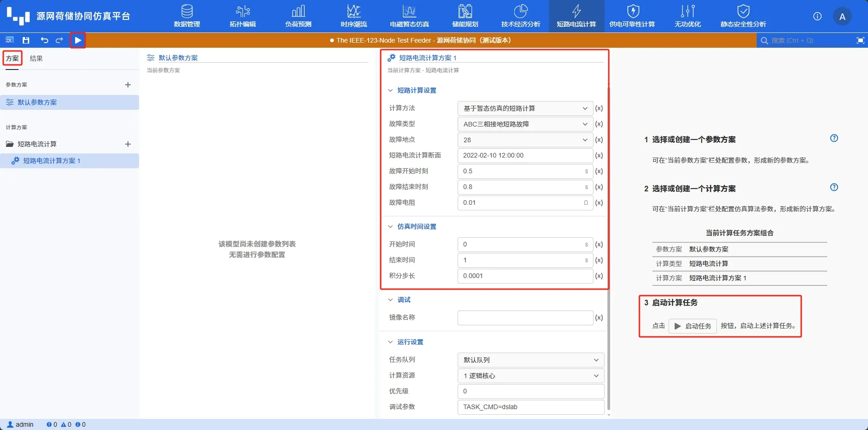Open the 计算资源 dropdown

531,376
